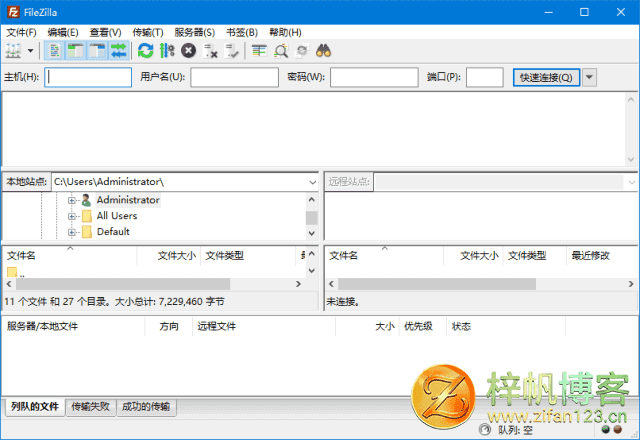Sort remote files by 文件大小 column
640x440 pixels.
[x=473, y=256]
